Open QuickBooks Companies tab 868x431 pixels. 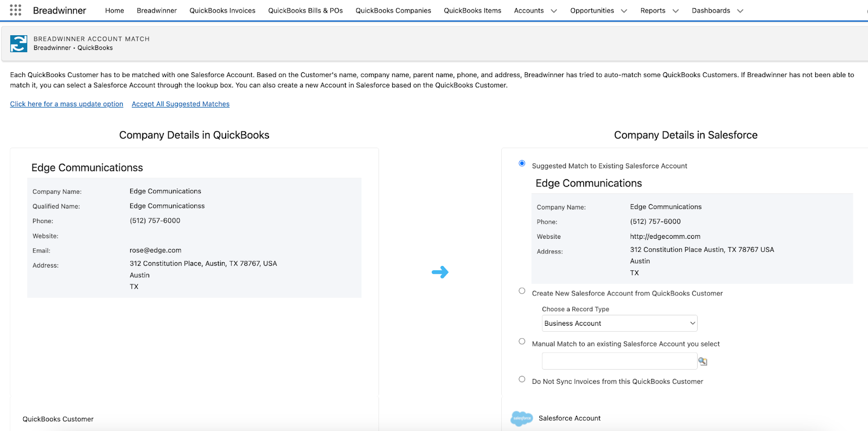[x=393, y=10]
